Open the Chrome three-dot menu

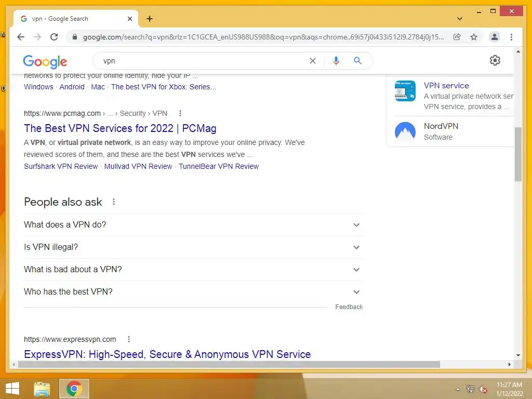click(x=511, y=37)
